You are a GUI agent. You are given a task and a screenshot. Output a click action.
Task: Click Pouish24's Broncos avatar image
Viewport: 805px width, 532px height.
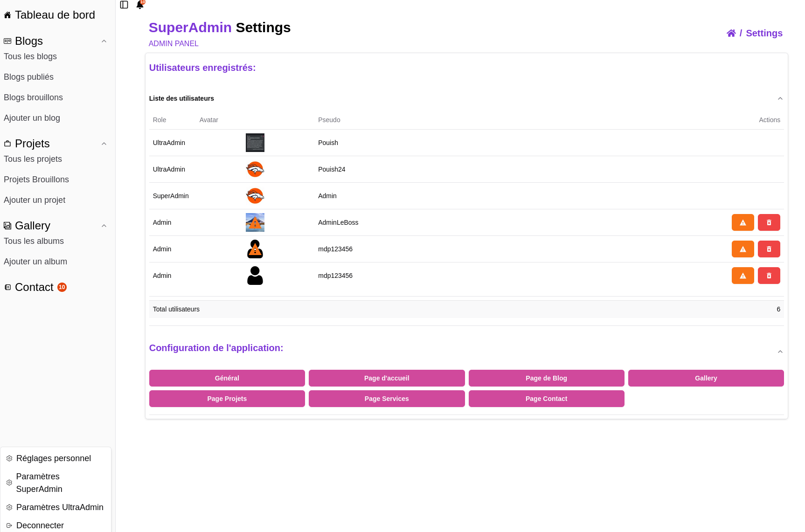point(255,169)
